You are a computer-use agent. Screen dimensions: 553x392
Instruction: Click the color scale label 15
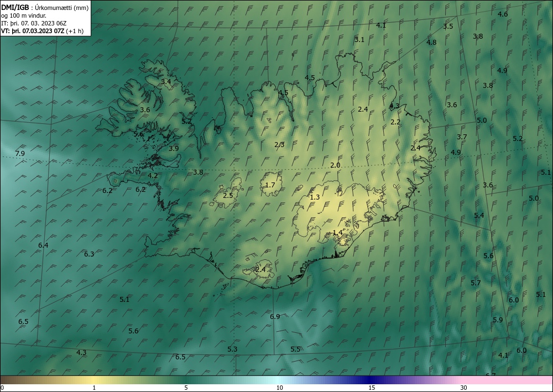(x=372, y=388)
